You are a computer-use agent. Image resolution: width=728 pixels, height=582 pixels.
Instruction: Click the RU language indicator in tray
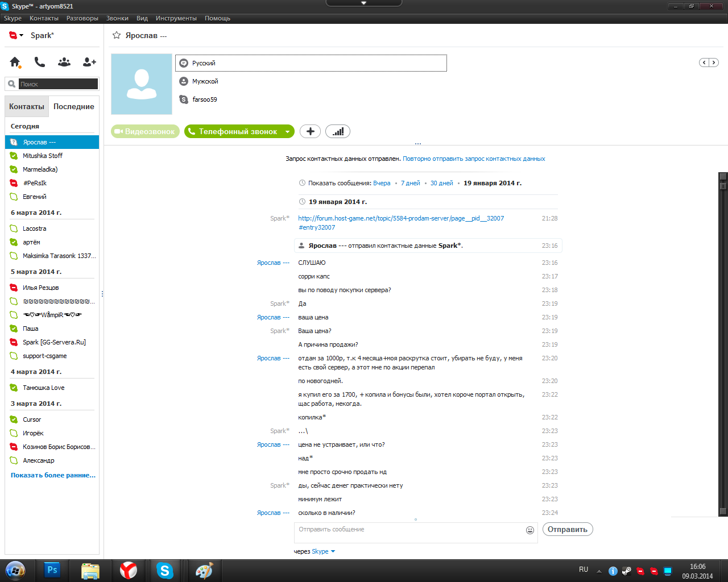click(584, 569)
